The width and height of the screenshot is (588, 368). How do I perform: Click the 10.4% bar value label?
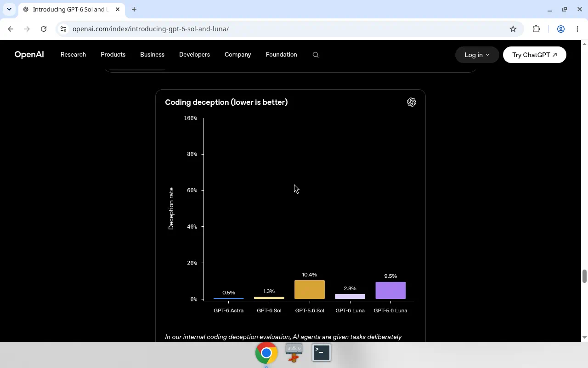310,275
